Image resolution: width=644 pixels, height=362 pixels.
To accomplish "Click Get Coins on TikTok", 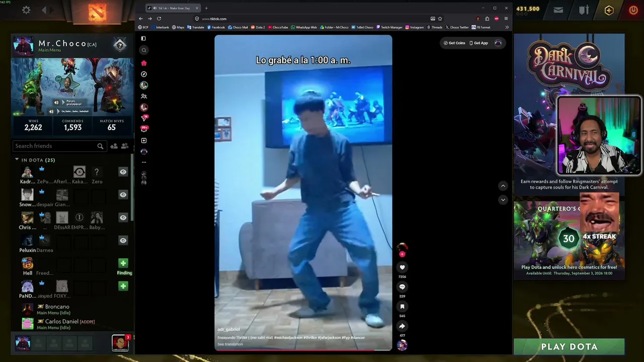I will click(x=454, y=43).
